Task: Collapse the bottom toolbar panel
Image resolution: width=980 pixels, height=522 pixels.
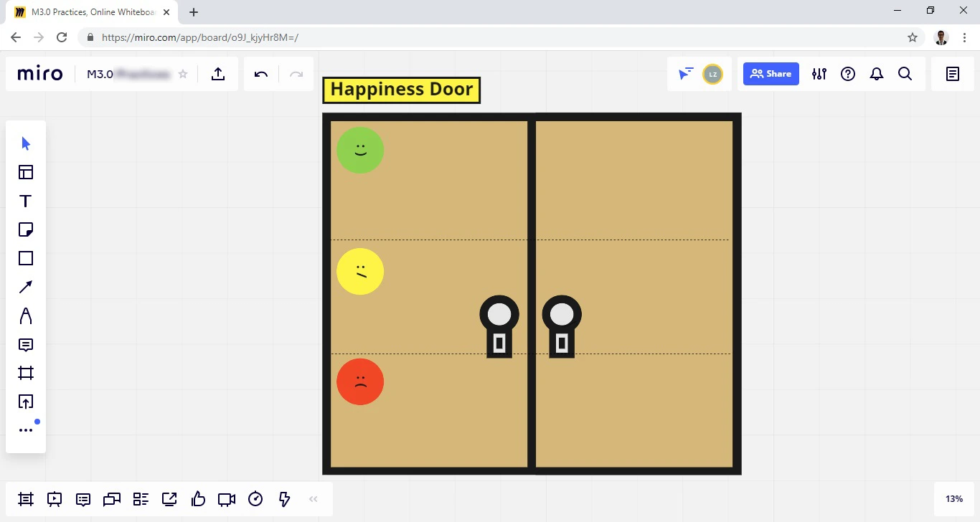Action: 313,499
